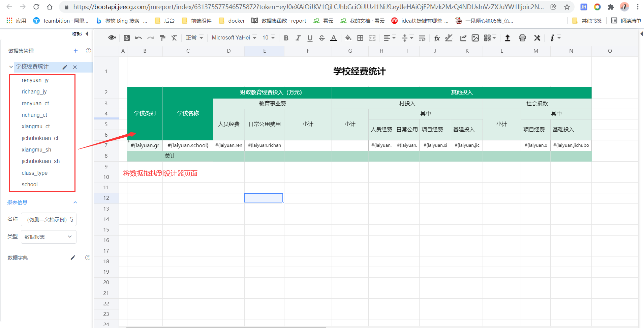Click the upload/import icon in toolbar
Viewport: 644px width, 328px height.
point(508,38)
